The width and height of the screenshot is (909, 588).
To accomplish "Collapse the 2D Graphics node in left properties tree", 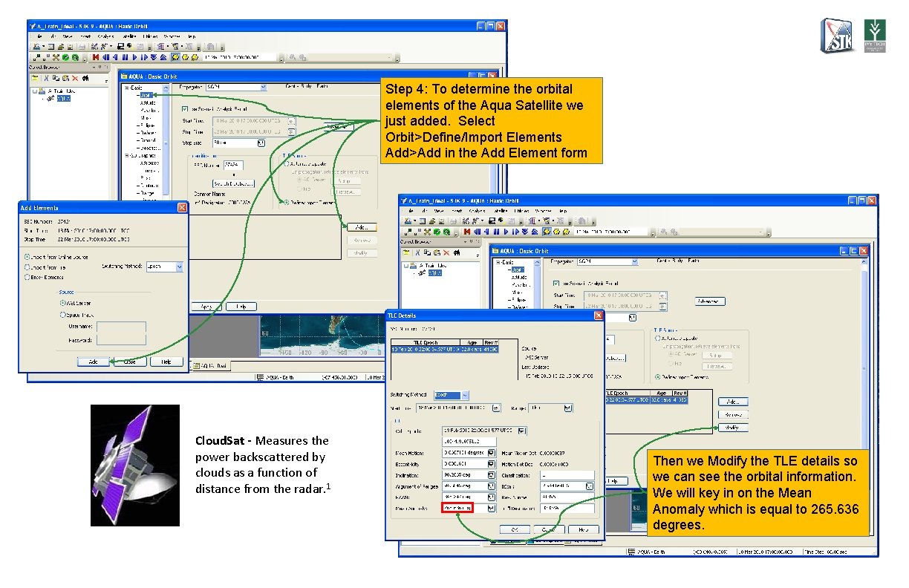I will (x=126, y=155).
